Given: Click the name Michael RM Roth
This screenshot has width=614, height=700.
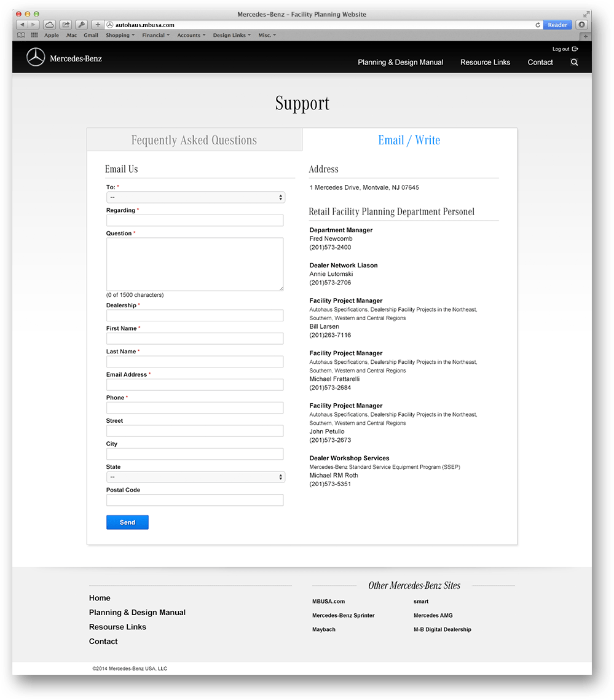Looking at the screenshot, I should pos(334,476).
